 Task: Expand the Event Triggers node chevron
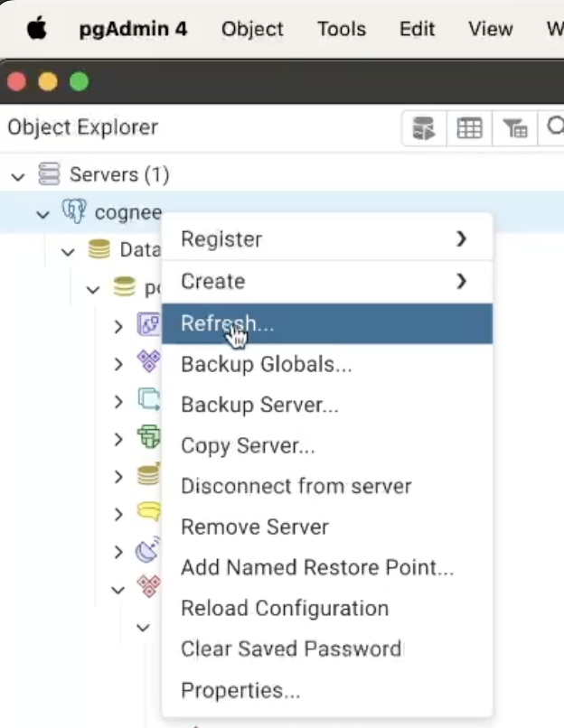click(x=118, y=402)
